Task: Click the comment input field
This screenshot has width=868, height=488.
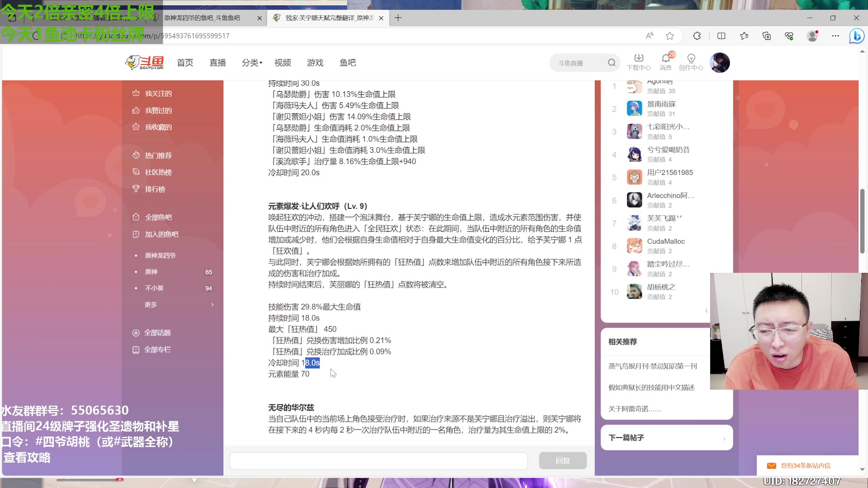Action: [379, 460]
